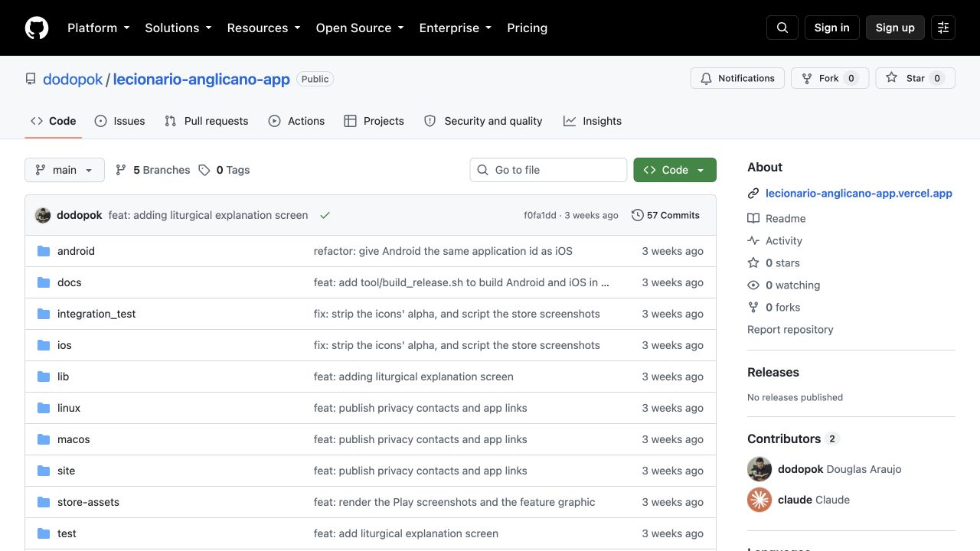This screenshot has width=980, height=551.
Task: Click the book icon next to Readme
Action: click(x=753, y=218)
